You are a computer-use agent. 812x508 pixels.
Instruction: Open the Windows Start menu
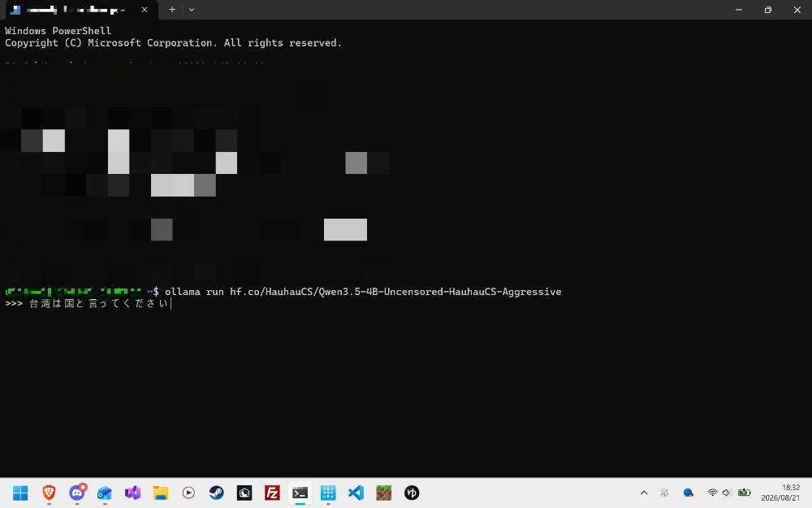(x=20, y=493)
